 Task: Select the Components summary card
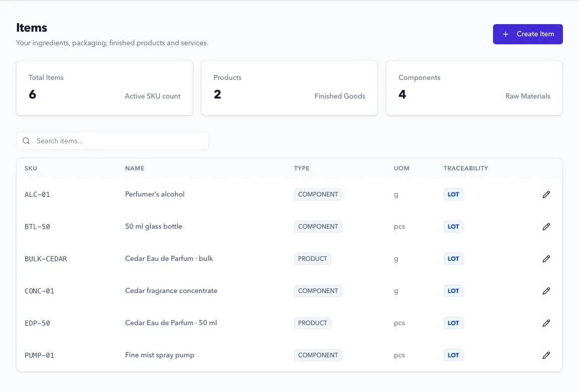(474, 88)
